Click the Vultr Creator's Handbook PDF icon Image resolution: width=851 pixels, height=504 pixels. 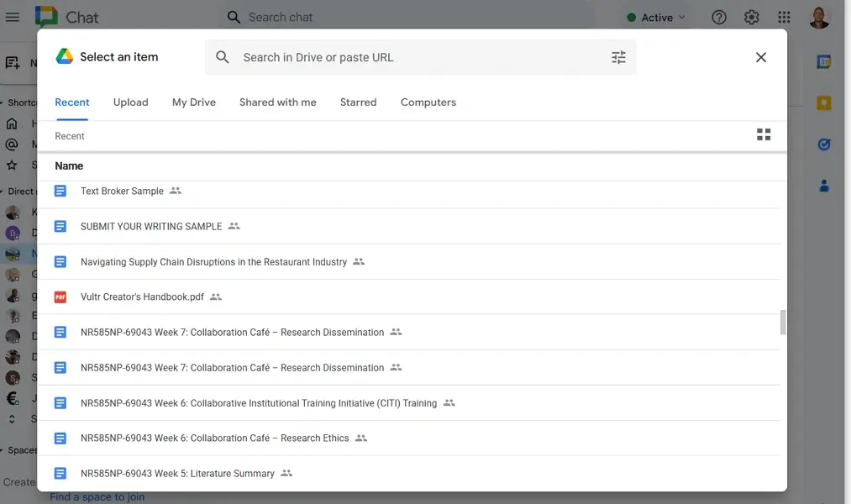pyautogui.click(x=60, y=297)
